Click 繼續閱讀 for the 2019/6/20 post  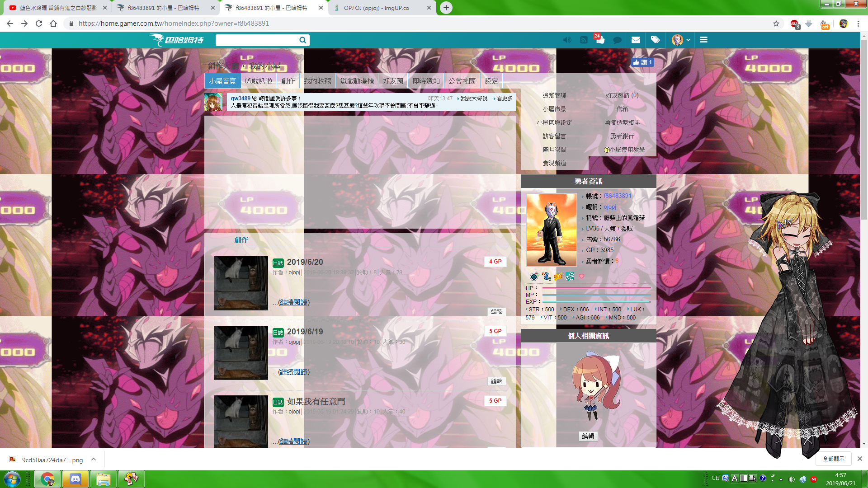pos(294,302)
